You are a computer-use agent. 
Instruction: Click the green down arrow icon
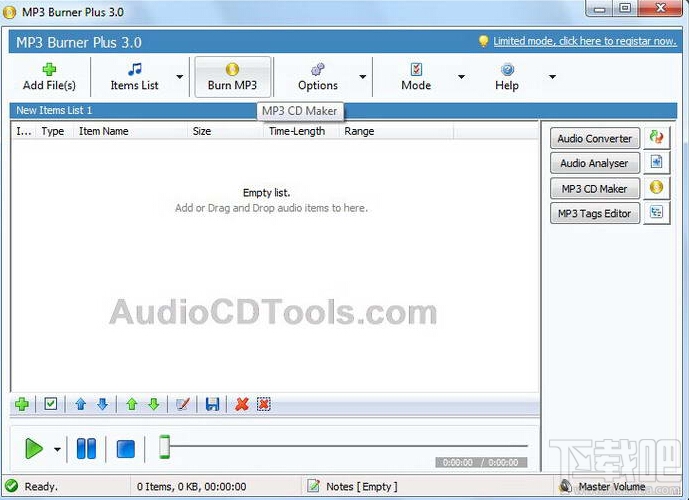[x=154, y=404]
